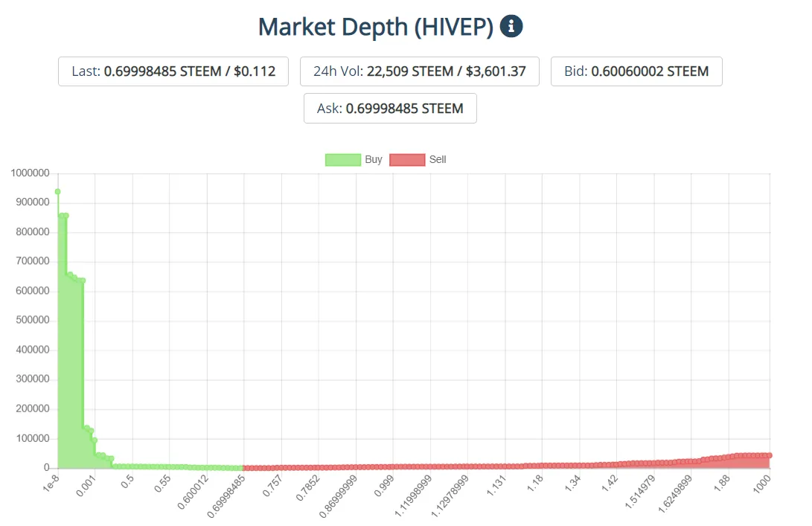Click x-axis label 1.42
Screen dimensions: 812x526
(x=610, y=483)
